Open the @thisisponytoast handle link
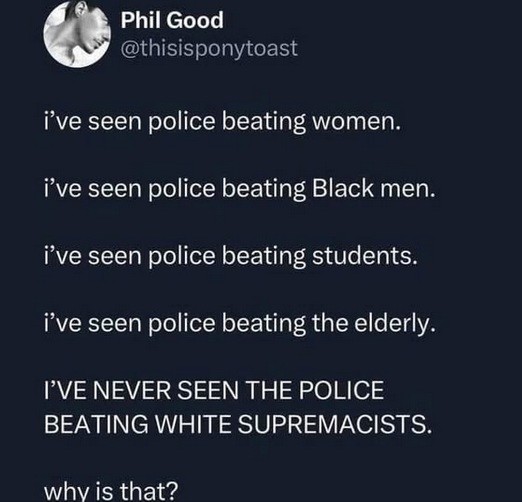Screen dimensions: 522x502 pyautogui.click(x=209, y=49)
